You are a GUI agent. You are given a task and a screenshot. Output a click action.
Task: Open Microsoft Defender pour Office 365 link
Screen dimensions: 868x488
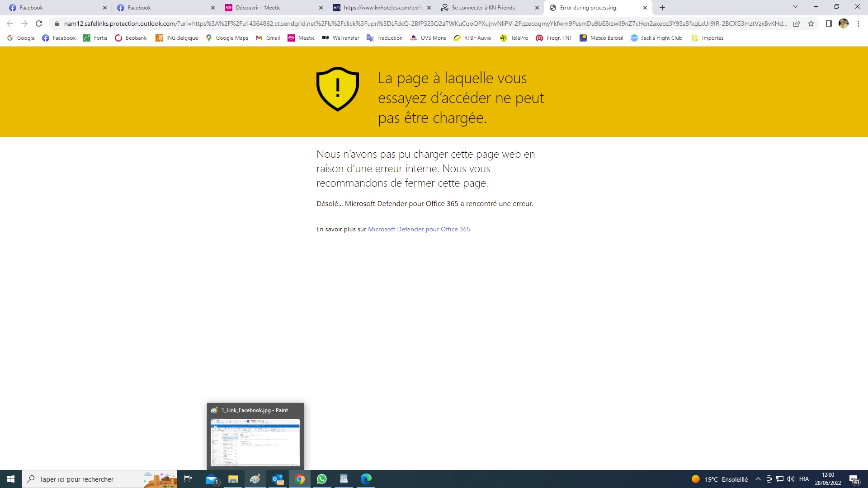point(419,229)
